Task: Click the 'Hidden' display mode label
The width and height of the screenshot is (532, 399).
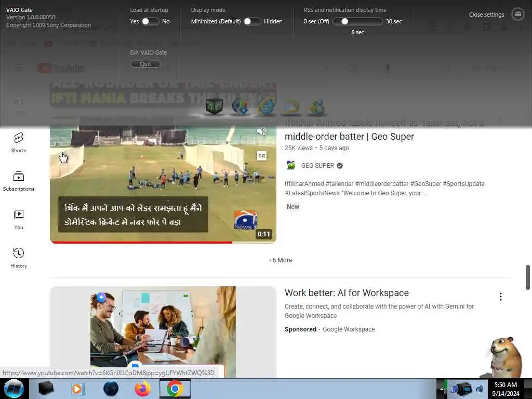Action: (273, 21)
